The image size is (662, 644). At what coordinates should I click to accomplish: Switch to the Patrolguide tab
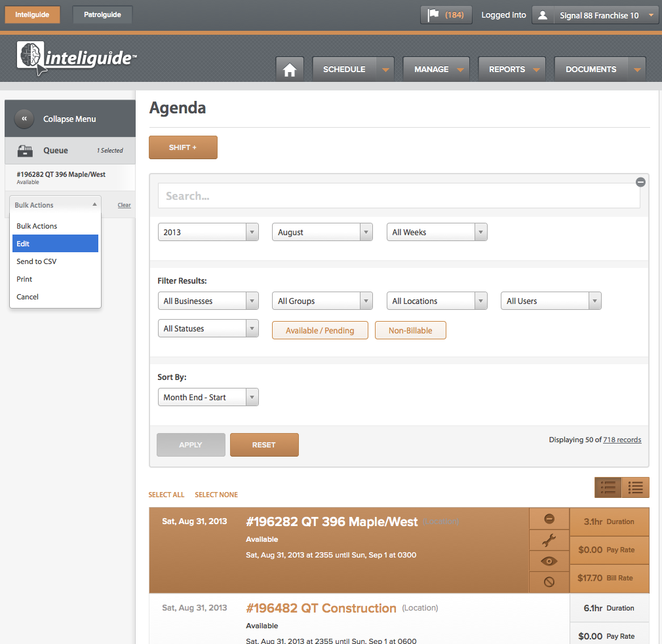point(102,15)
